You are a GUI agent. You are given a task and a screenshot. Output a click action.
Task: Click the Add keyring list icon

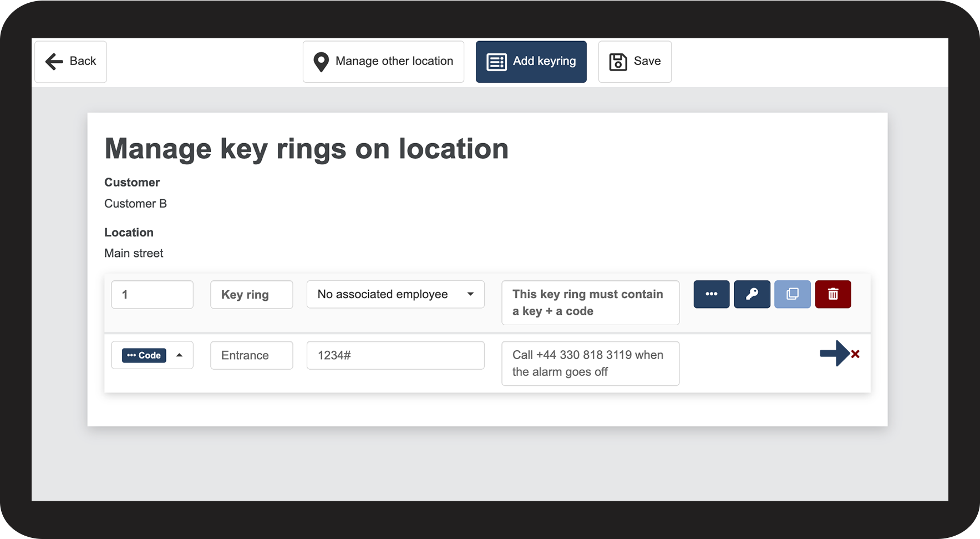(x=496, y=62)
